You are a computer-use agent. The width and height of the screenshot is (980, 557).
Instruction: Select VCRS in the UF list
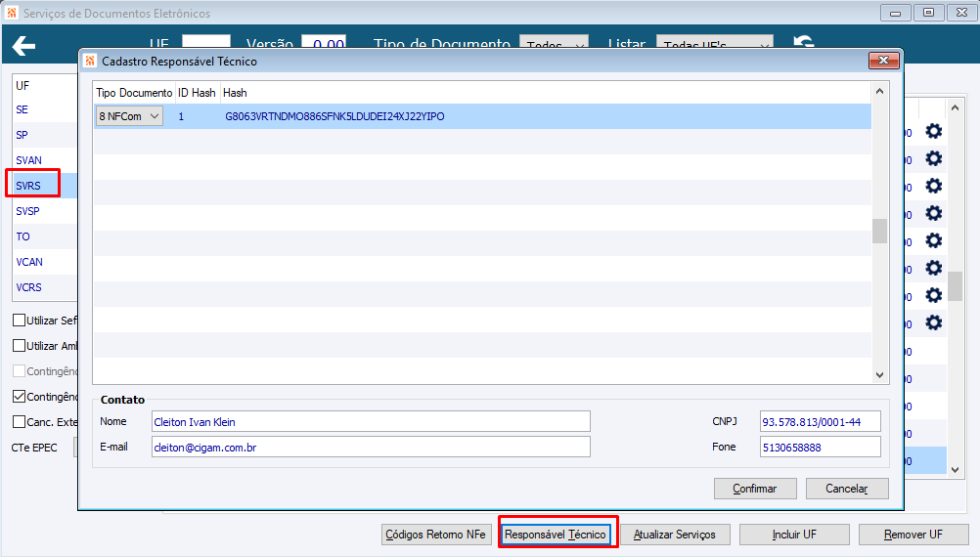[x=28, y=288]
